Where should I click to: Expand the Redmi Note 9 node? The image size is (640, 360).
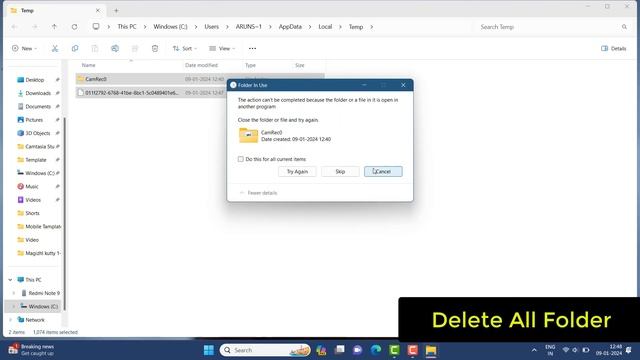point(13,293)
